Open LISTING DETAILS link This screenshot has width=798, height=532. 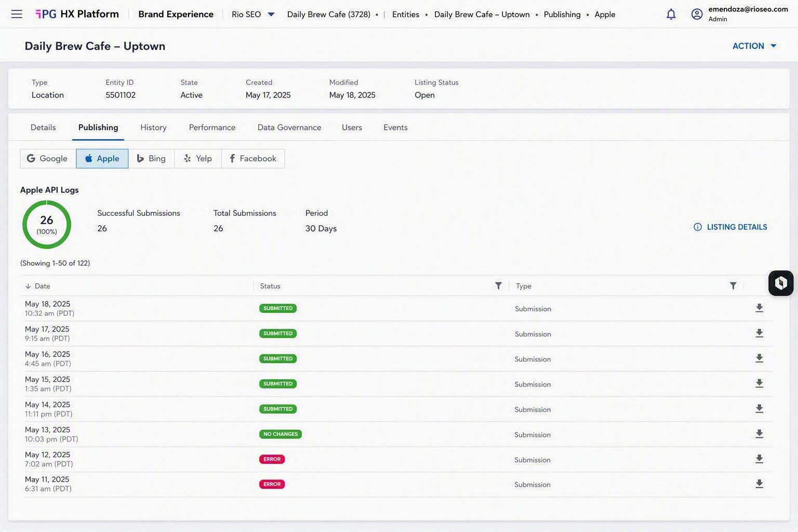click(730, 227)
